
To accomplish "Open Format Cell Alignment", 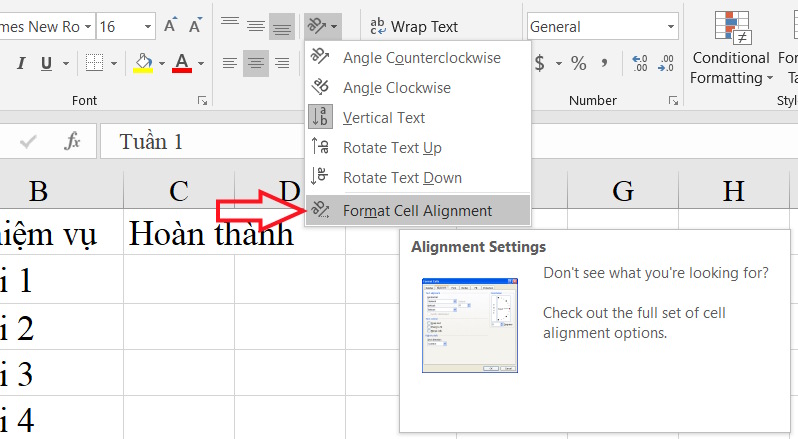I will (x=418, y=210).
